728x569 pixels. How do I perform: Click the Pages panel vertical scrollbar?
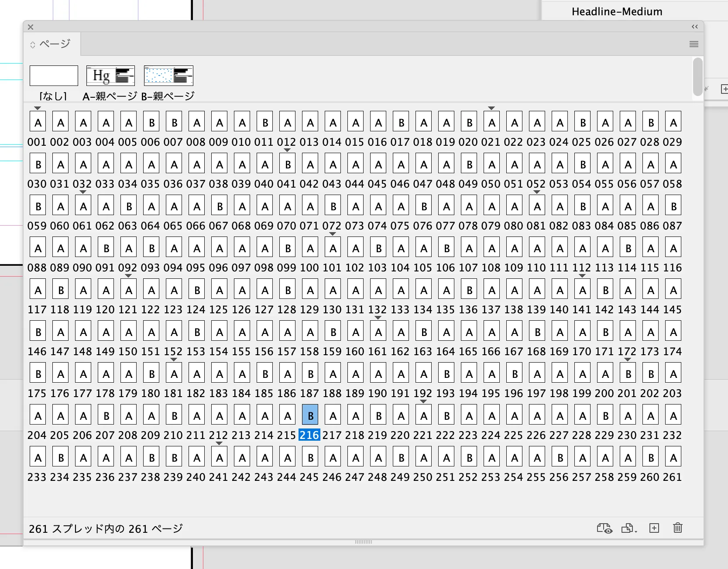click(697, 77)
